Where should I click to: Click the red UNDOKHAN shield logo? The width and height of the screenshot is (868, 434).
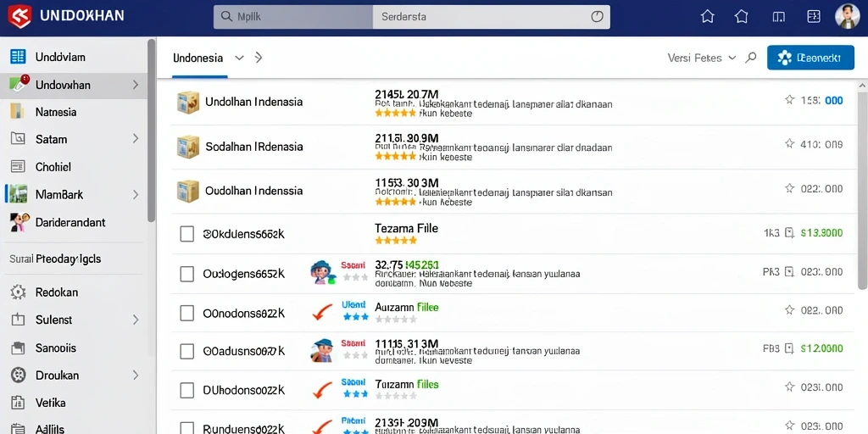[19, 15]
